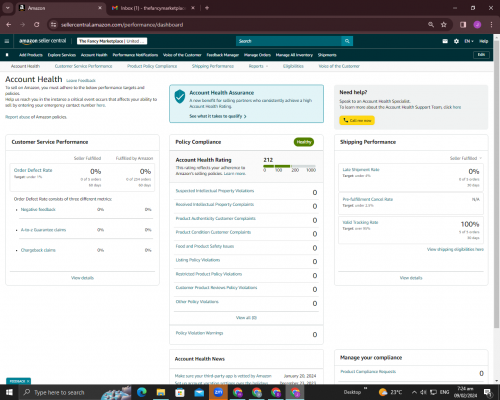The image size is (500, 400).
Task: Click the Account Health Assurance shield icon
Action: tap(180, 96)
